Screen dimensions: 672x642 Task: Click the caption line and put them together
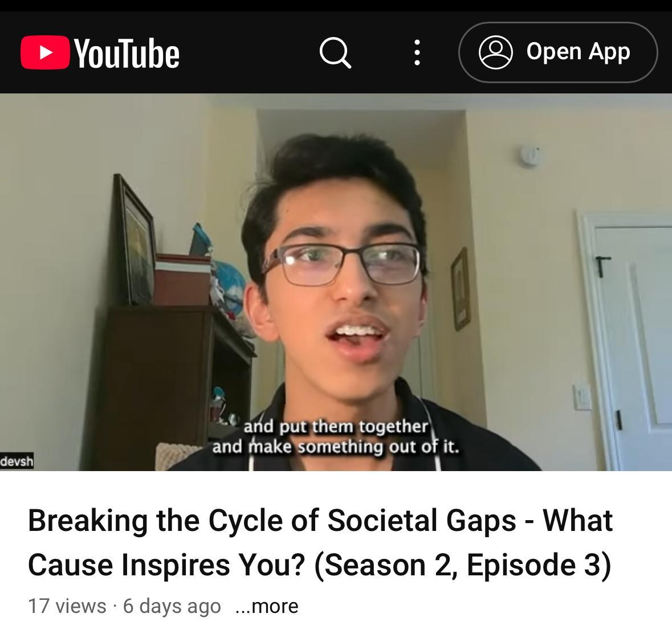tap(336, 427)
